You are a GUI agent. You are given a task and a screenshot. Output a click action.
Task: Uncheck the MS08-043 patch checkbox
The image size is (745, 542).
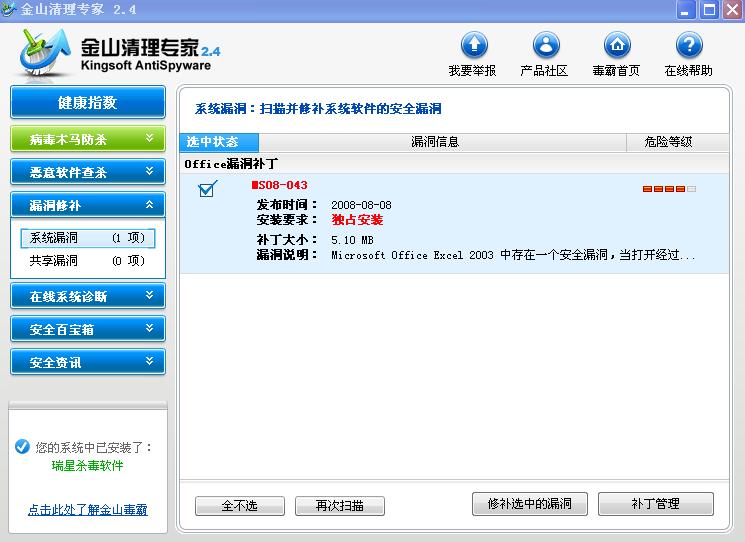click(x=207, y=189)
